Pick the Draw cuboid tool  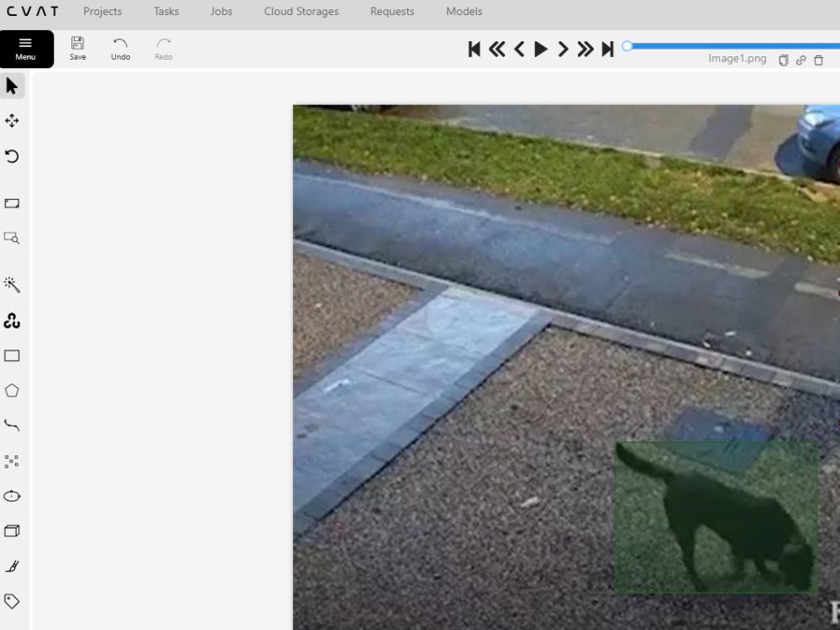pyautogui.click(x=12, y=531)
